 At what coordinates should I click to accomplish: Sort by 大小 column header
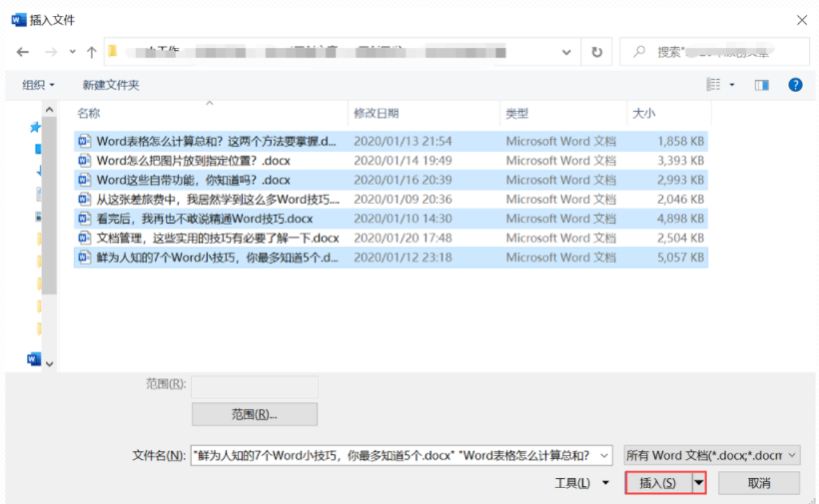tap(643, 113)
